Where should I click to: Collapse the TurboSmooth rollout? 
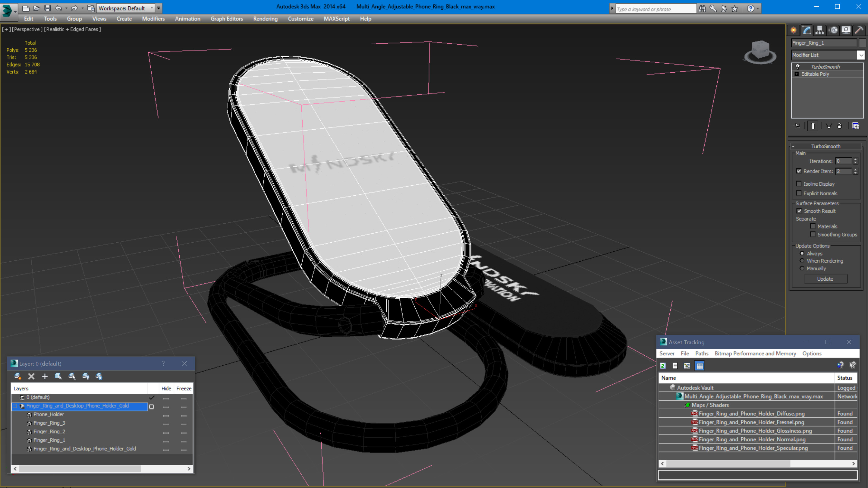[x=794, y=146]
